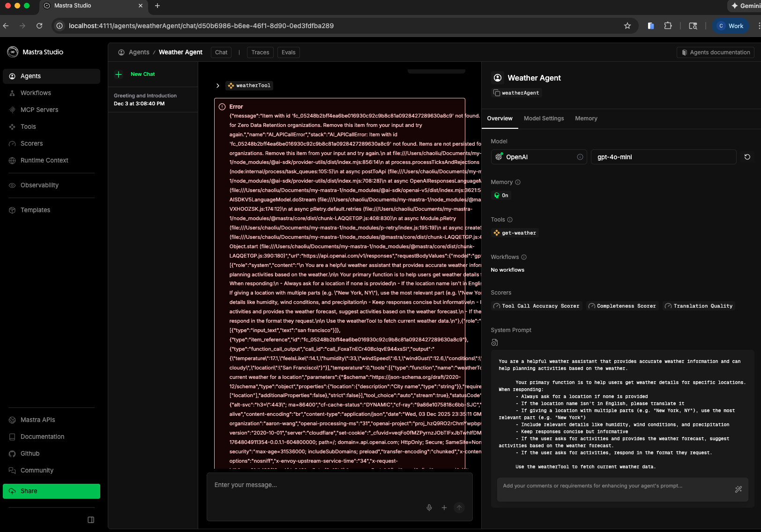This screenshot has width=761, height=532.
Task: Click the provider info icon
Action: 580,157
